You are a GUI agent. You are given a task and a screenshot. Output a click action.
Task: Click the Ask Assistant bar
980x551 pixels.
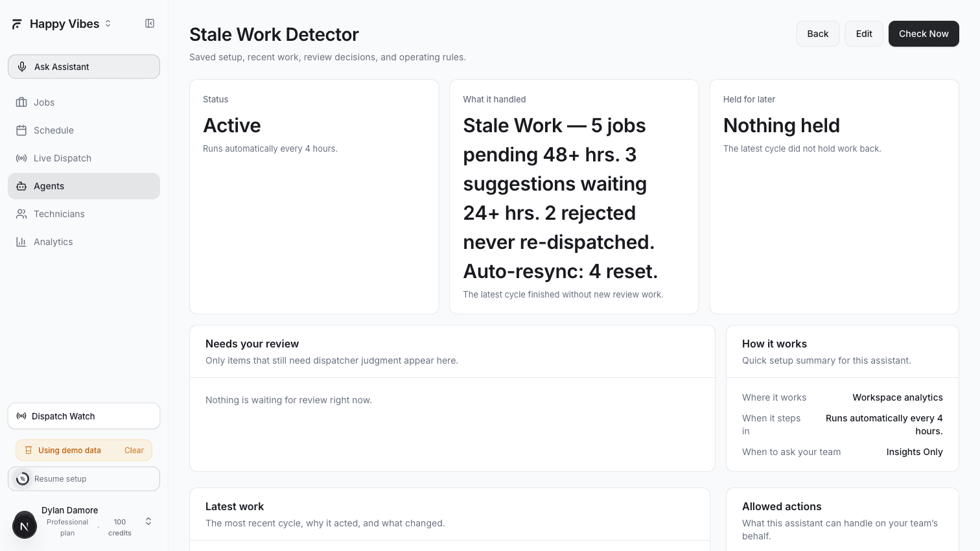point(84,66)
